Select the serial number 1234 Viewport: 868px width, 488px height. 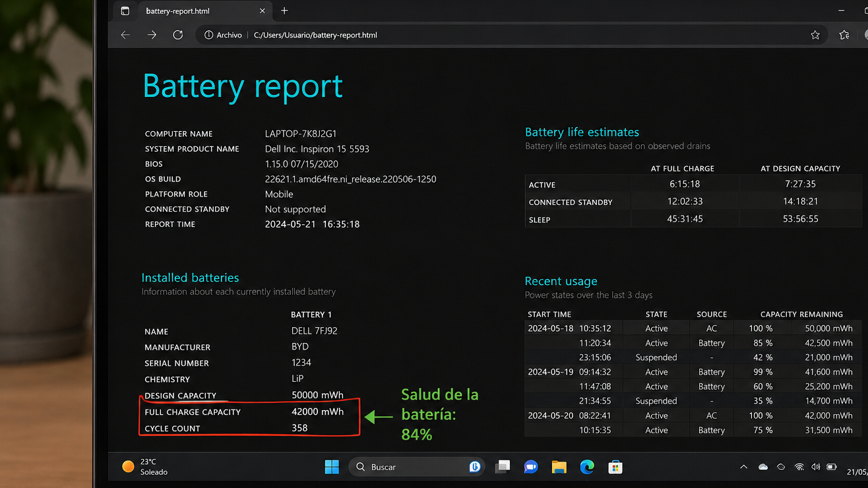coord(301,362)
